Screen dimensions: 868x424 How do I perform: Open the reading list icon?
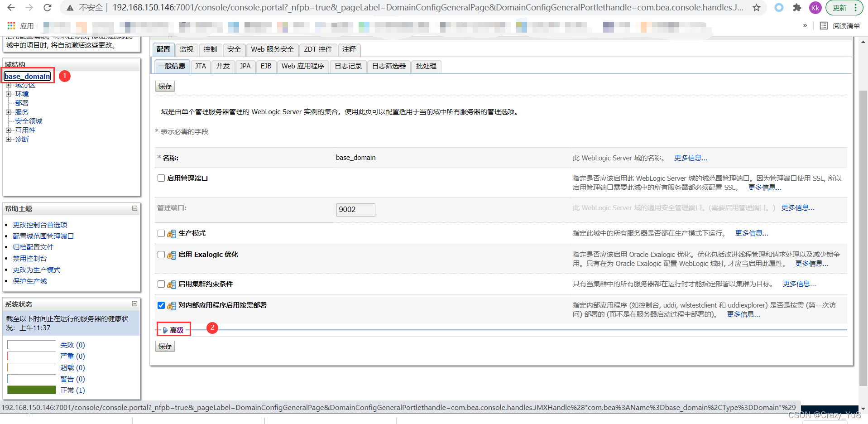tap(824, 26)
